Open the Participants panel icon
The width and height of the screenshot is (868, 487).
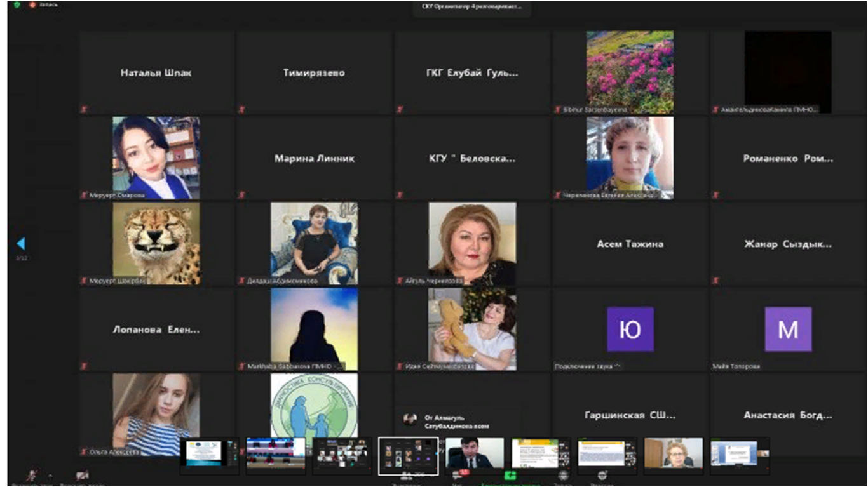408,476
